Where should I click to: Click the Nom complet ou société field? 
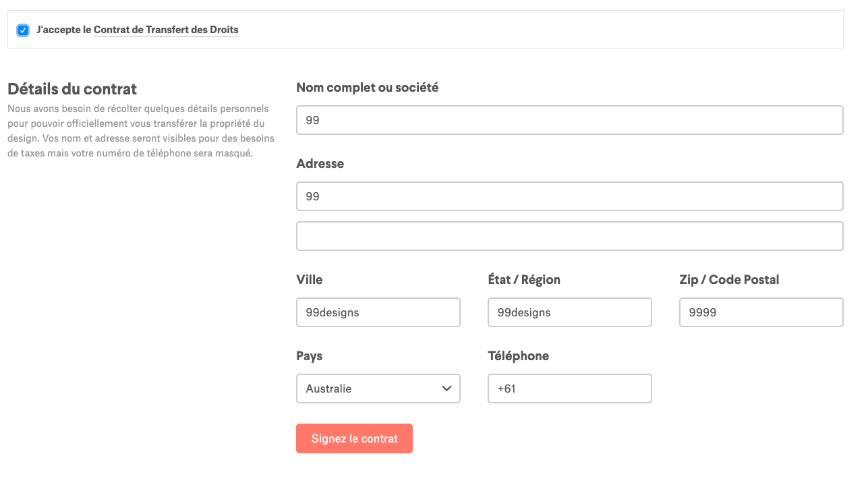tap(569, 120)
